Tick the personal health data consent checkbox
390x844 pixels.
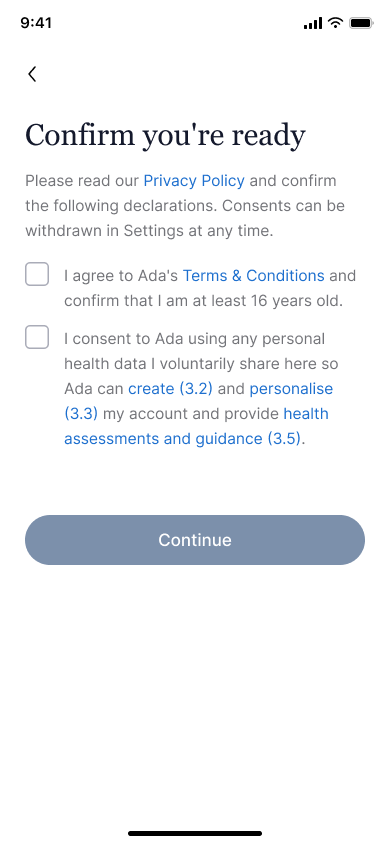37,337
